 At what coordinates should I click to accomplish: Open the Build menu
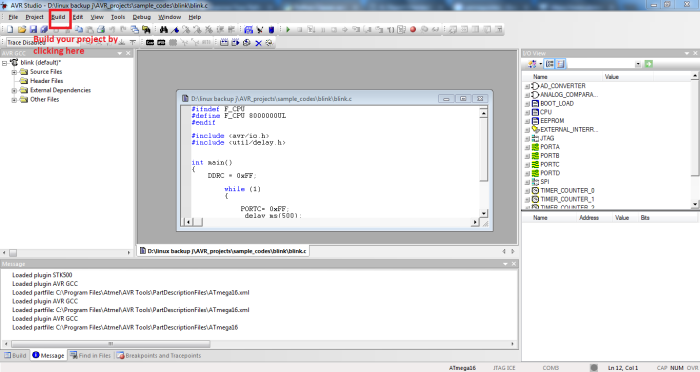(58, 17)
